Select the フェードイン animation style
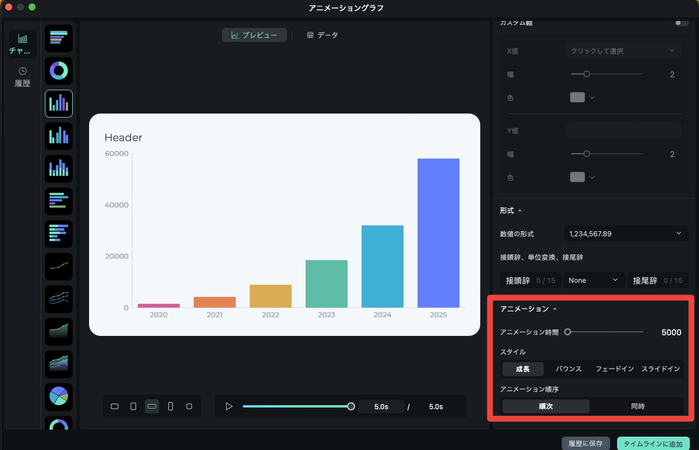The image size is (699, 450). coord(615,369)
